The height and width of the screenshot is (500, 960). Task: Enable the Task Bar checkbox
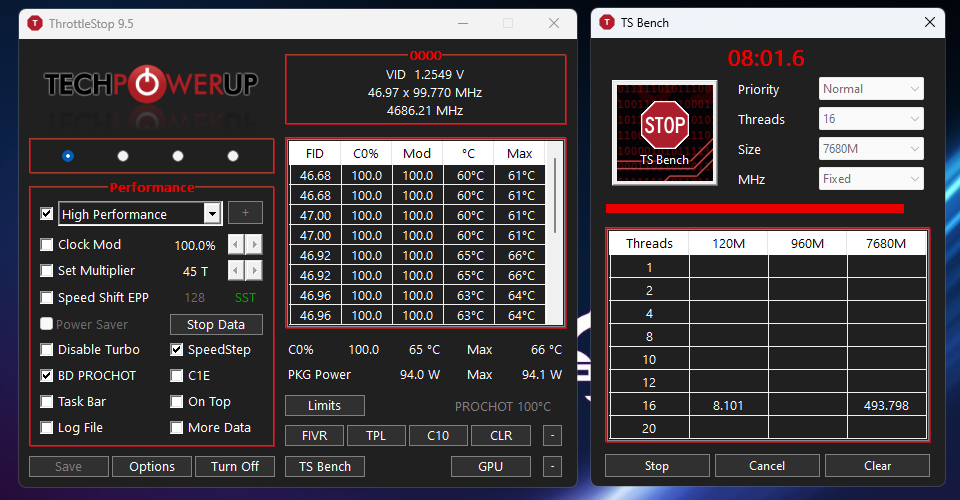pos(47,401)
